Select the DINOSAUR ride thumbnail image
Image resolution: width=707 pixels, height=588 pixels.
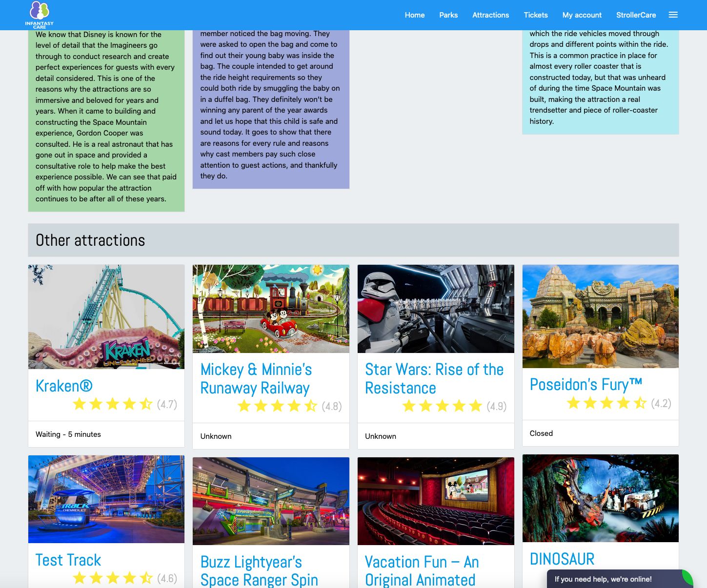[x=600, y=498]
